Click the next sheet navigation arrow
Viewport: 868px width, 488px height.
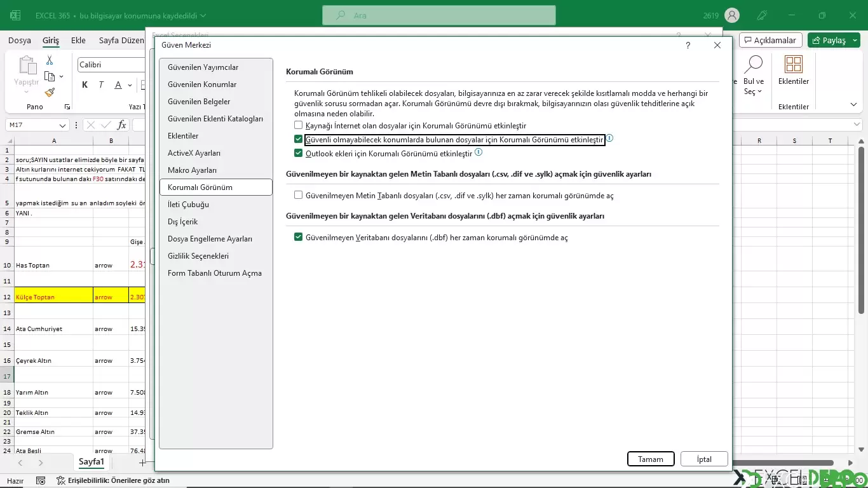41,463
